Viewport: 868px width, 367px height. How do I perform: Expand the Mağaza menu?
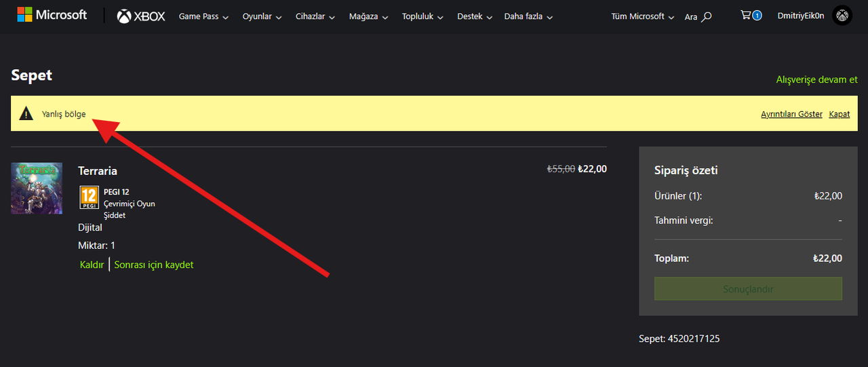pos(369,16)
